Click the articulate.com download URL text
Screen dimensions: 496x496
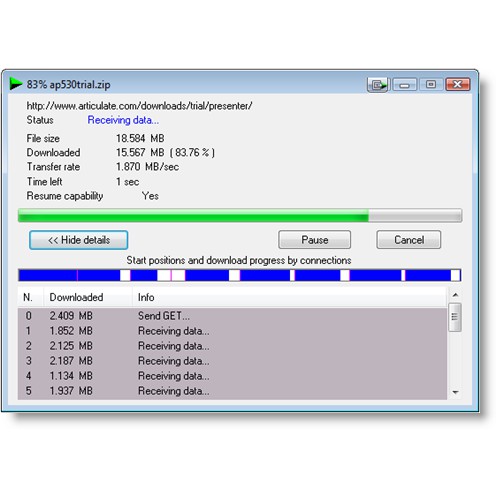pyautogui.click(x=139, y=106)
